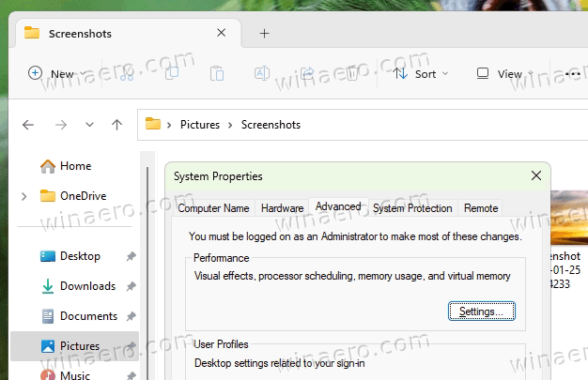Expand the OneDrive tree node
Viewport: 588px width, 380px height.
coord(24,196)
